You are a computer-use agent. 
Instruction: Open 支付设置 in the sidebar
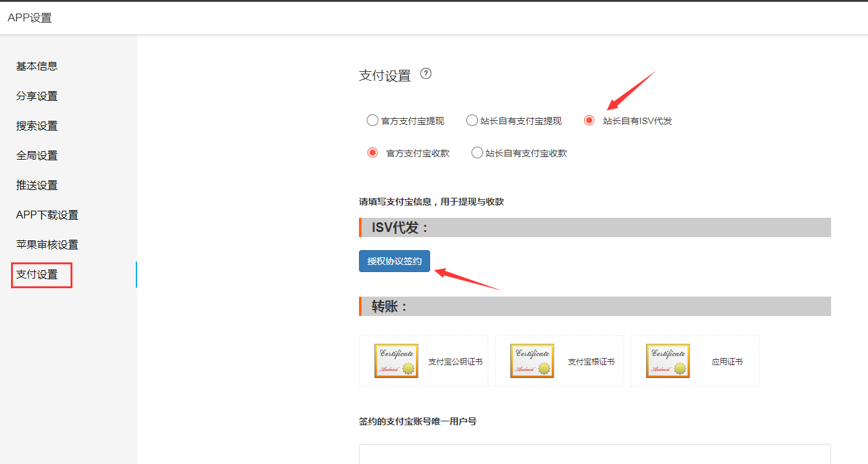click(x=37, y=274)
